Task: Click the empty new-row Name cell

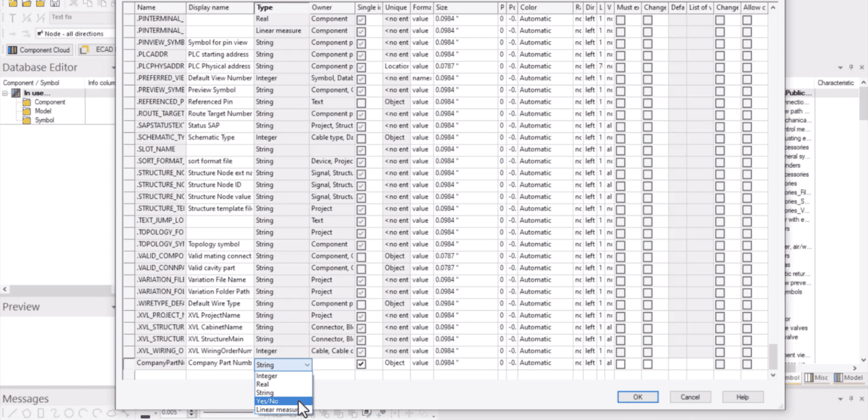Action: pos(160,375)
